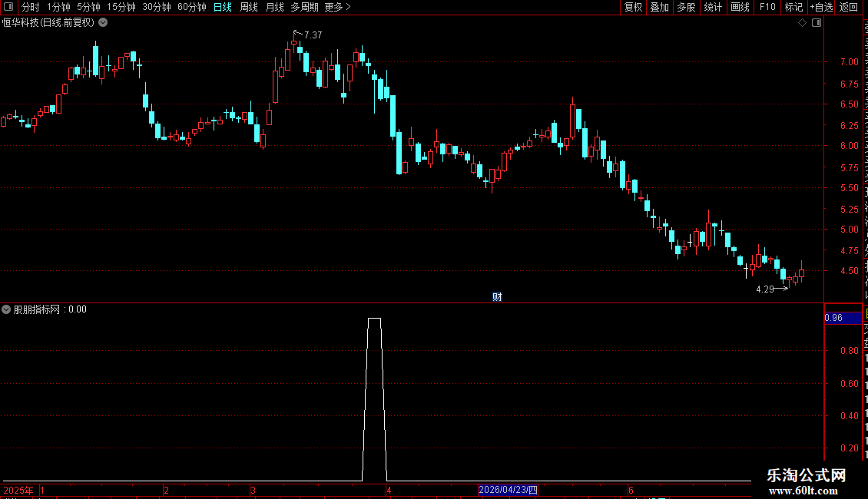This screenshot has width=868, height=499.
Task: Click the 复权 adjustment button
Action: coord(633,7)
